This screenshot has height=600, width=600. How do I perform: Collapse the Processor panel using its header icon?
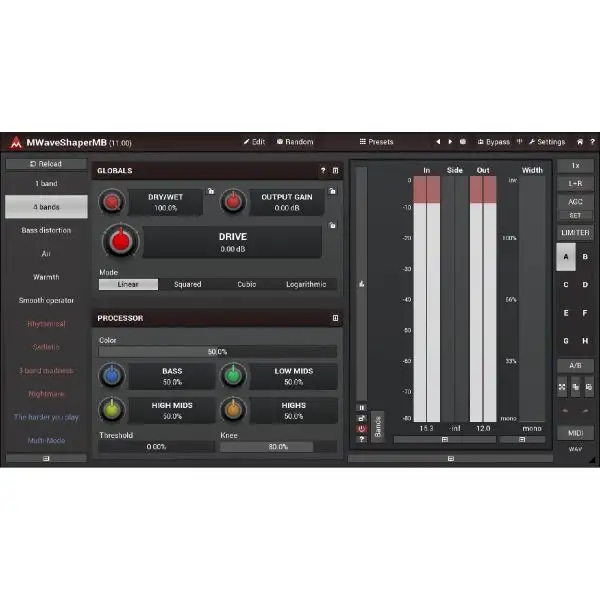pos(335,318)
